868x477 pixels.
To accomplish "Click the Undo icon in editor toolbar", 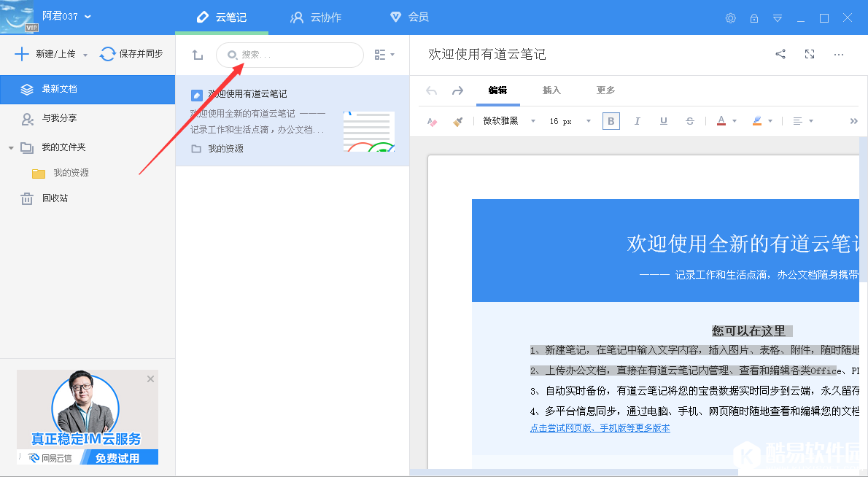I will click(x=430, y=91).
